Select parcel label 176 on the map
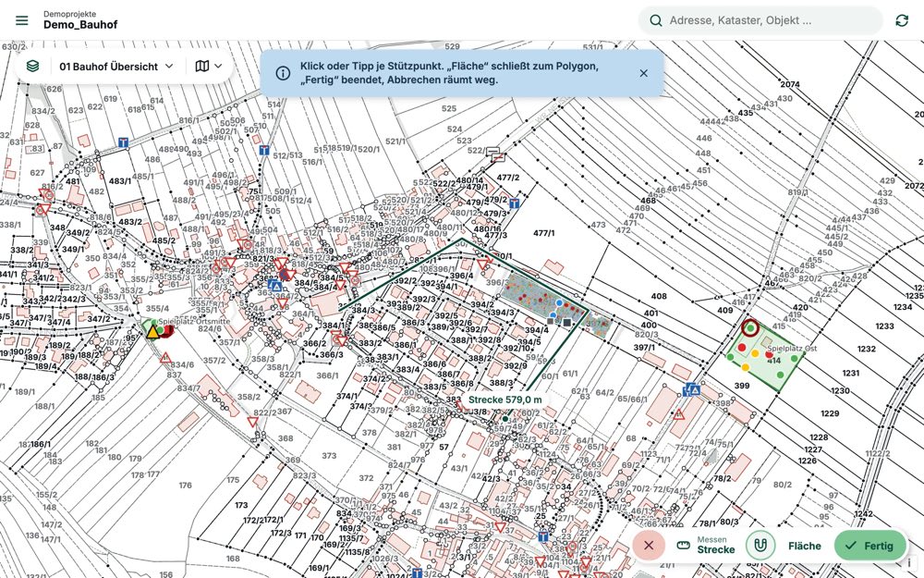Viewport: 924px width, 578px height. tap(185, 486)
